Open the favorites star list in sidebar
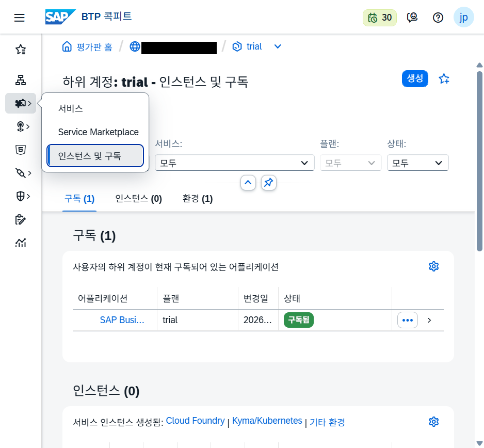Viewport: 484px width, 448px height. [x=21, y=50]
